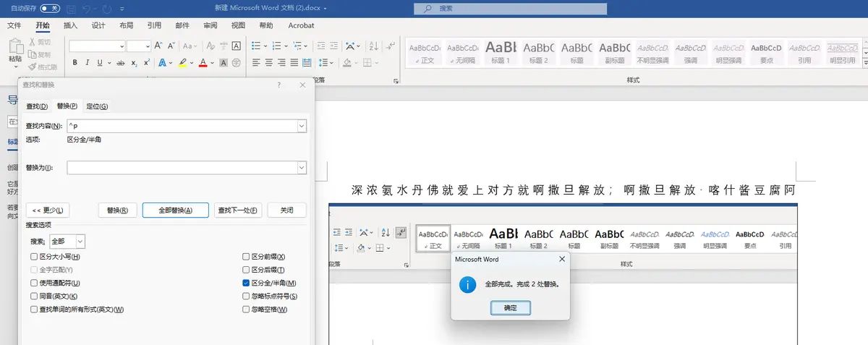Click the Increase Indent icon

pos(333,45)
